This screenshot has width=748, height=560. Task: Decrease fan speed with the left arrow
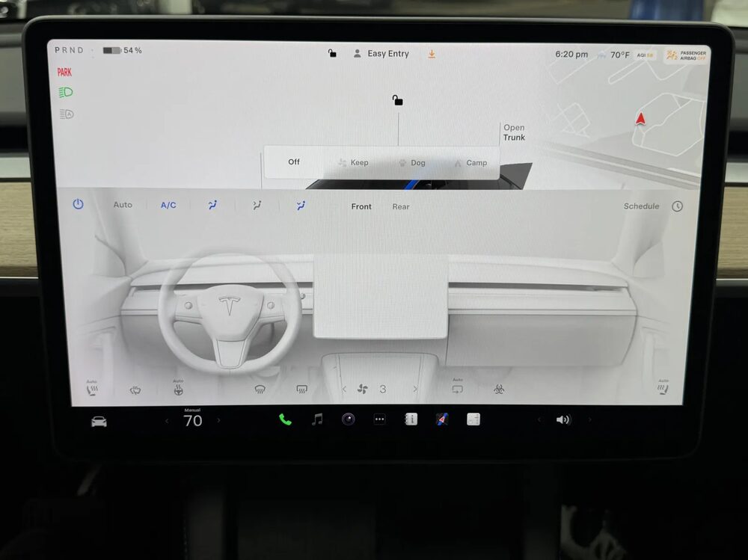tap(344, 389)
